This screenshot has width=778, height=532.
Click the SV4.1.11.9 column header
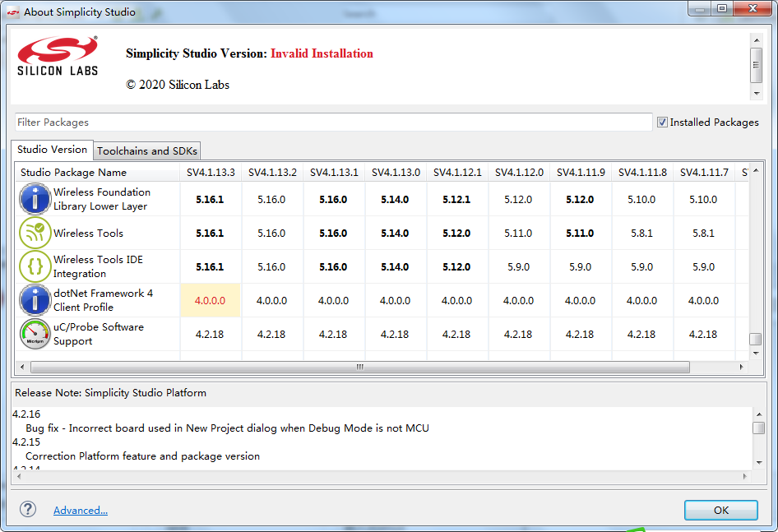point(581,172)
